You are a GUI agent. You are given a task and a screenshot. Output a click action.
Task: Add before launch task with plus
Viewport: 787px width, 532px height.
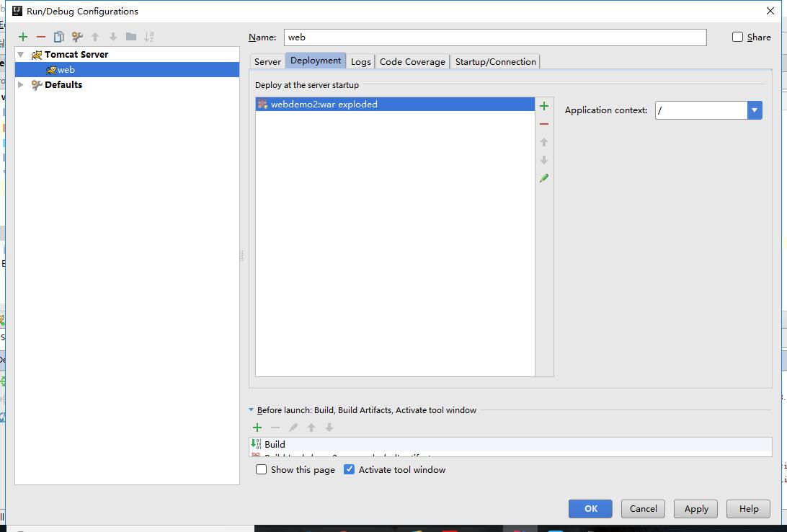[x=257, y=427]
